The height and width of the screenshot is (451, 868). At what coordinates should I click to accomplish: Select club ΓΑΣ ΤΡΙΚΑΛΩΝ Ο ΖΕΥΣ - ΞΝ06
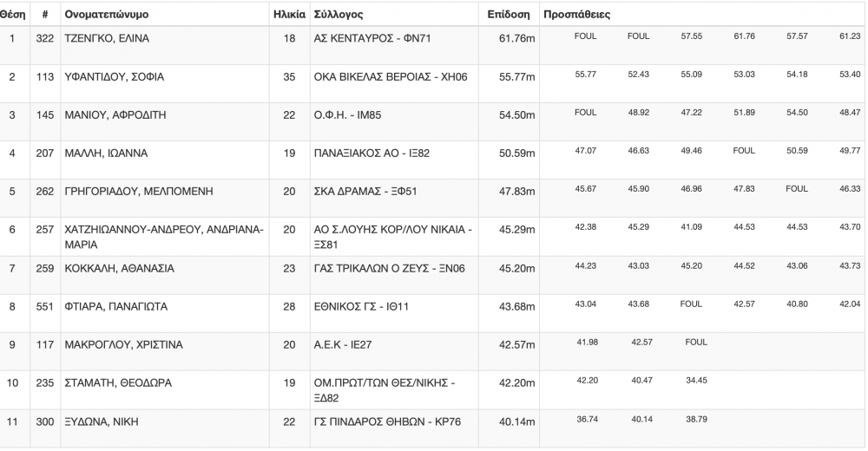tap(389, 268)
